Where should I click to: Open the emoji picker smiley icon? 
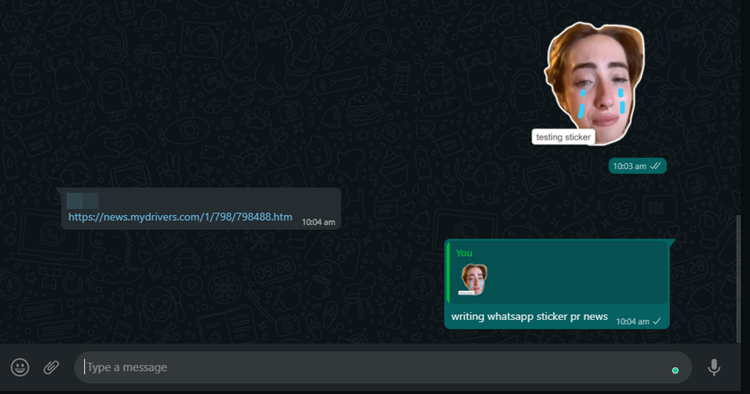coord(20,367)
